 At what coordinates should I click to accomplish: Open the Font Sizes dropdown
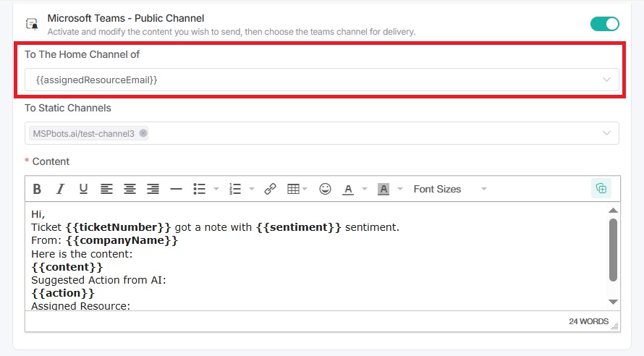(x=450, y=189)
